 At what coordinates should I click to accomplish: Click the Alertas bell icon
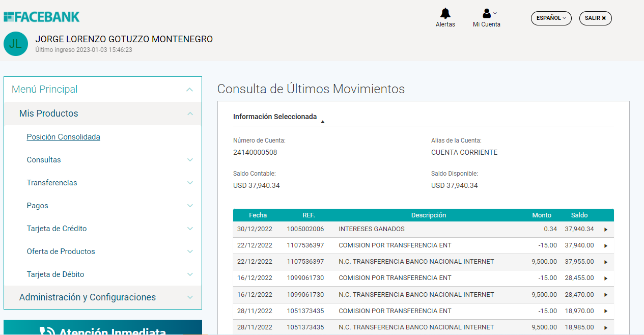pos(445,14)
